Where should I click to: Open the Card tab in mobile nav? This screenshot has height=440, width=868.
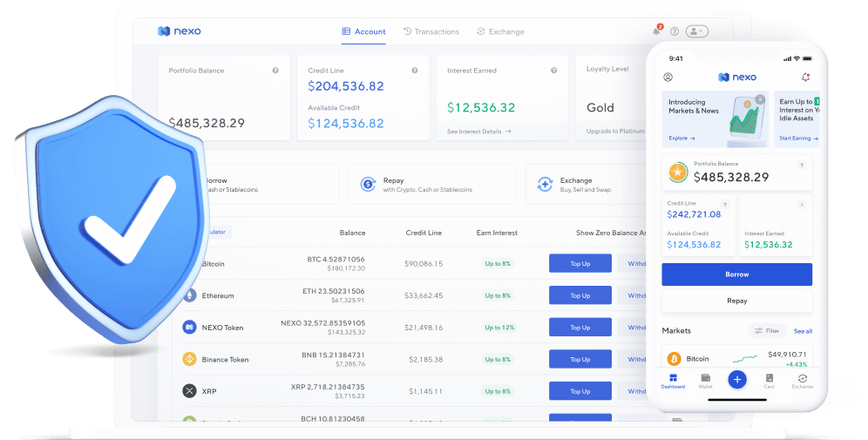click(769, 382)
